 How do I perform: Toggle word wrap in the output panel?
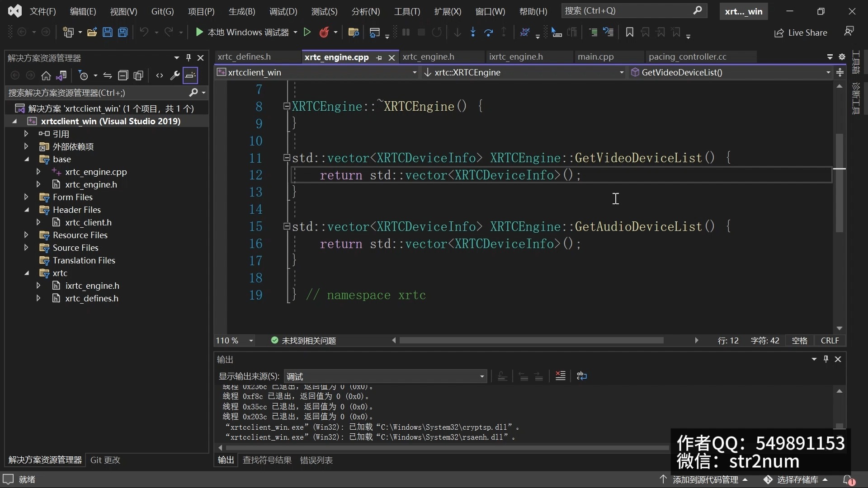pos(582,376)
